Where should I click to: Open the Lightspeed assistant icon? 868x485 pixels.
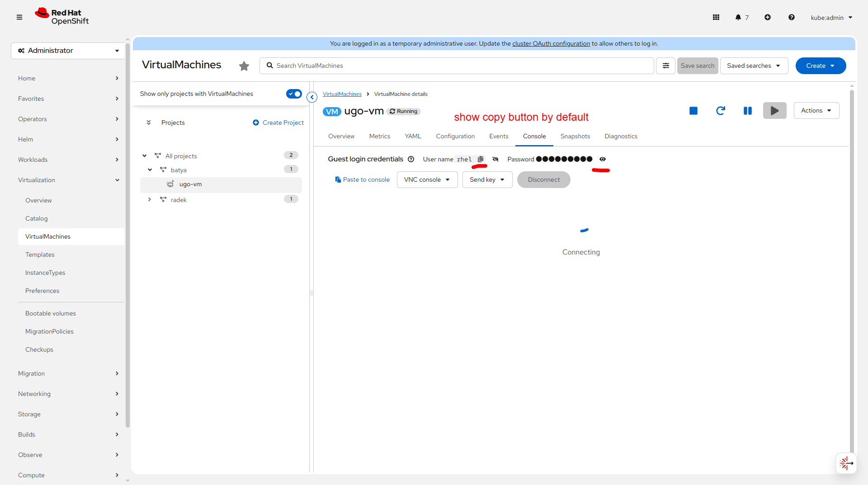click(x=846, y=463)
